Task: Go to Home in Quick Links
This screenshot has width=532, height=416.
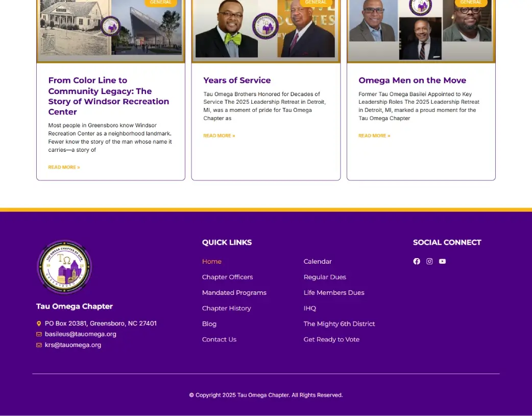Action: [211, 262]
